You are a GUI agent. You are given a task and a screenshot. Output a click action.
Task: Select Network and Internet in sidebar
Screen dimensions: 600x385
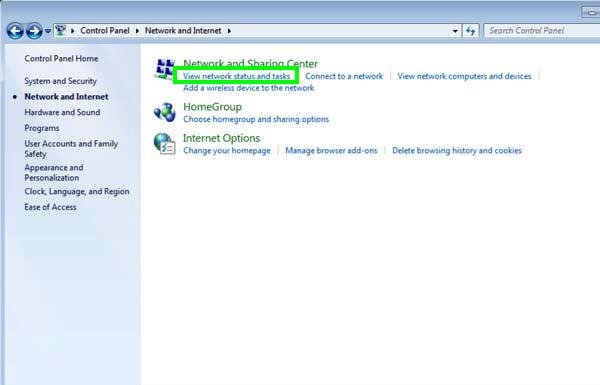[x=66, y=97]
